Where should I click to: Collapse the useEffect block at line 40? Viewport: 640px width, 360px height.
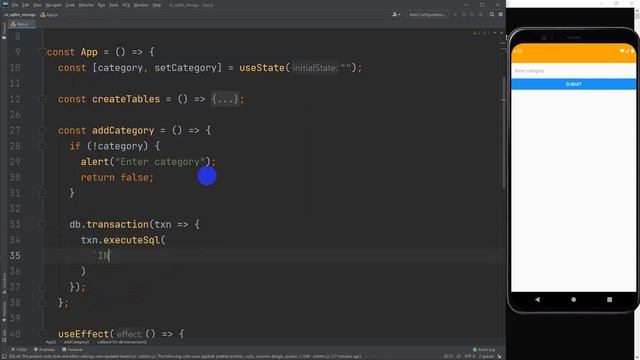(42, 333)
